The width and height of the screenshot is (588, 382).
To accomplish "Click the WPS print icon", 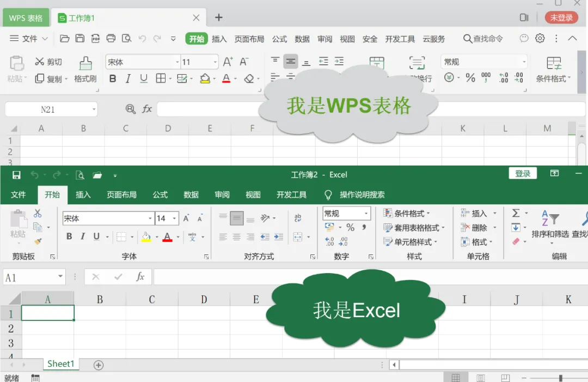I will (111, 38).
